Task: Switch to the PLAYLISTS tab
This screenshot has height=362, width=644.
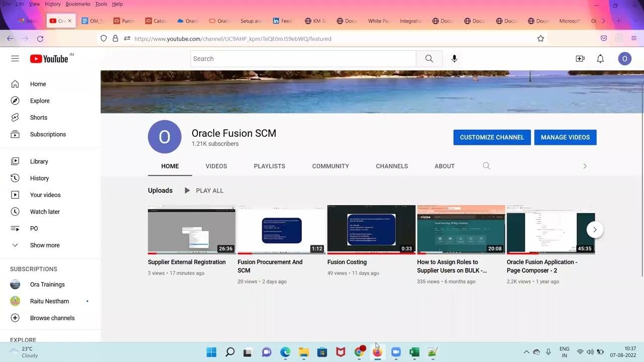Action: coord(270,166)
